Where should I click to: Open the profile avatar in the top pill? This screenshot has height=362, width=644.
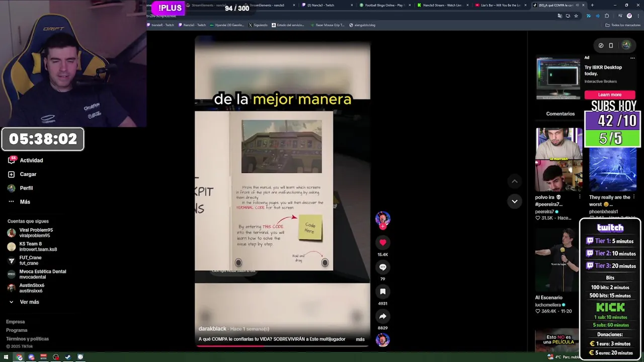(626, 45)
